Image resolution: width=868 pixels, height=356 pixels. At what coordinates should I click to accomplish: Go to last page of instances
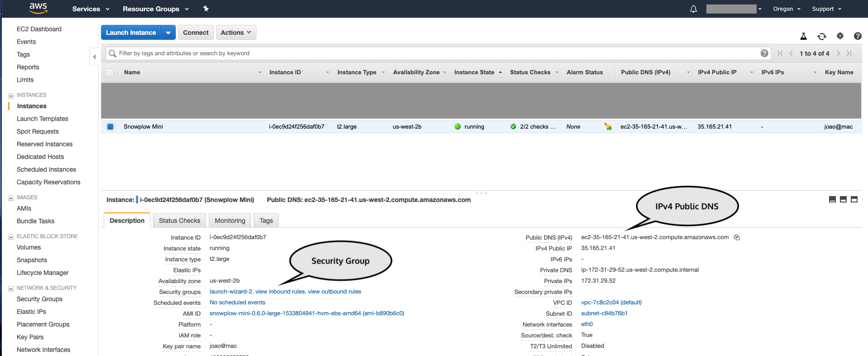click(x=849, y=53)
